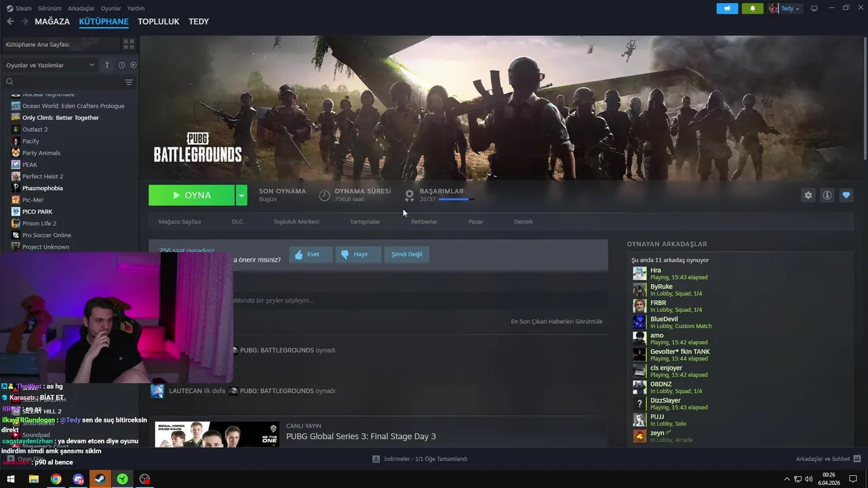Expand the dropdown arrow beside OYNA
The image size is (868, 488).
pyautogui.click(x=241, y=195)
